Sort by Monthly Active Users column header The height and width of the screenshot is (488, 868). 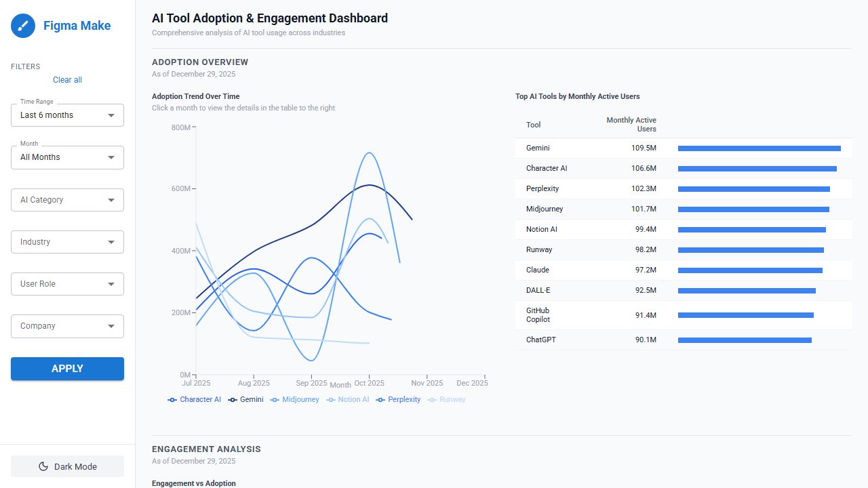point(631,125)
